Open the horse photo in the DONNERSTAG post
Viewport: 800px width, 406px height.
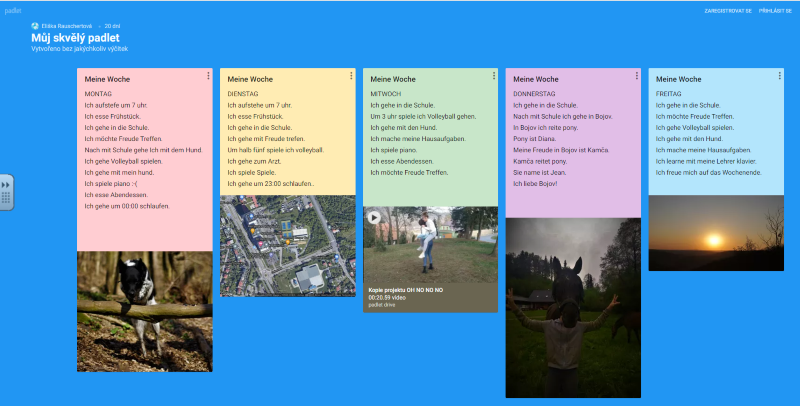573,307
